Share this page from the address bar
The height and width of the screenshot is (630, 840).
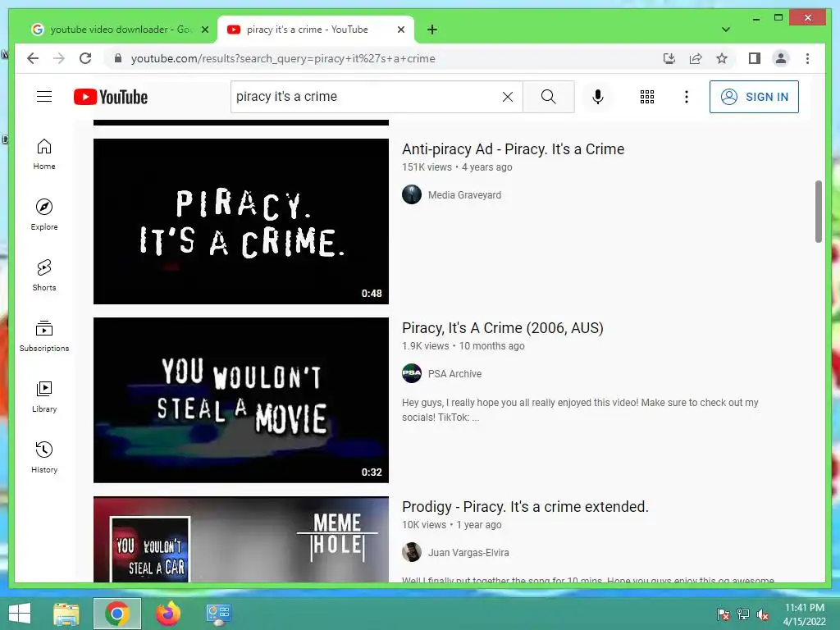pyautogui.click(x=696, y=58)
